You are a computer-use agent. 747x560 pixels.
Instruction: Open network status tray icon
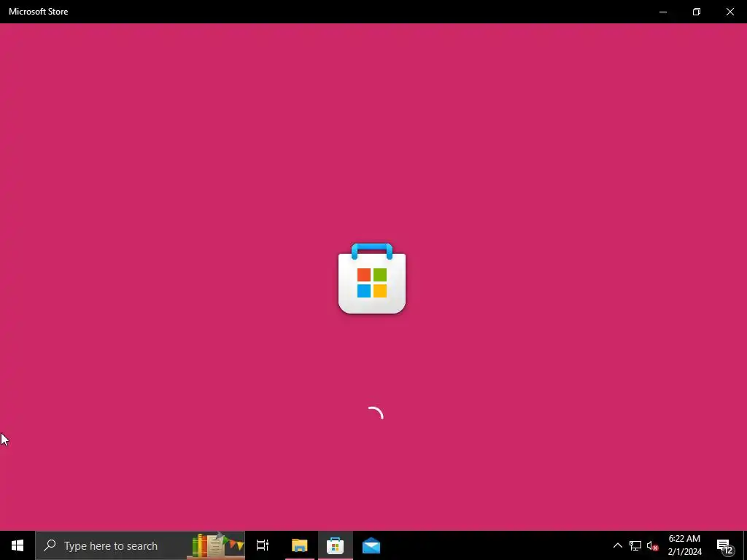click(635, 545)
